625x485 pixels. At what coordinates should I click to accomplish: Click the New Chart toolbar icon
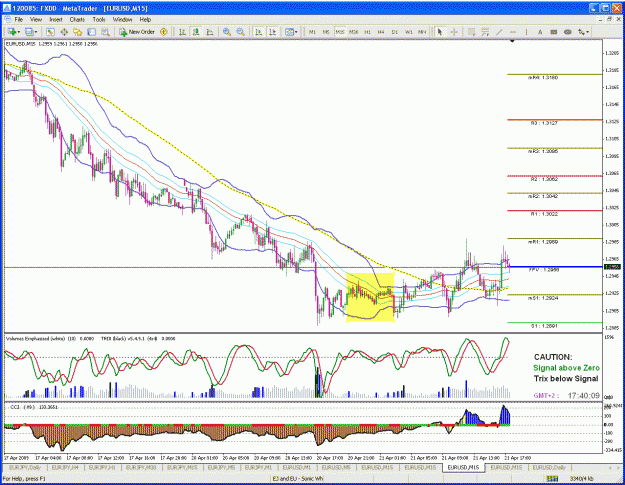pos(12,32)
